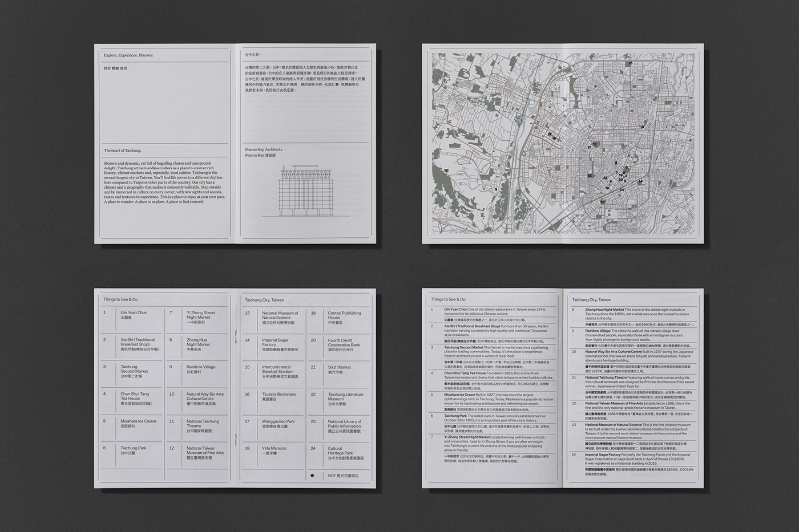
Task: Click the 'Fearon Hay Architects' caption
Action: point(264,149)
